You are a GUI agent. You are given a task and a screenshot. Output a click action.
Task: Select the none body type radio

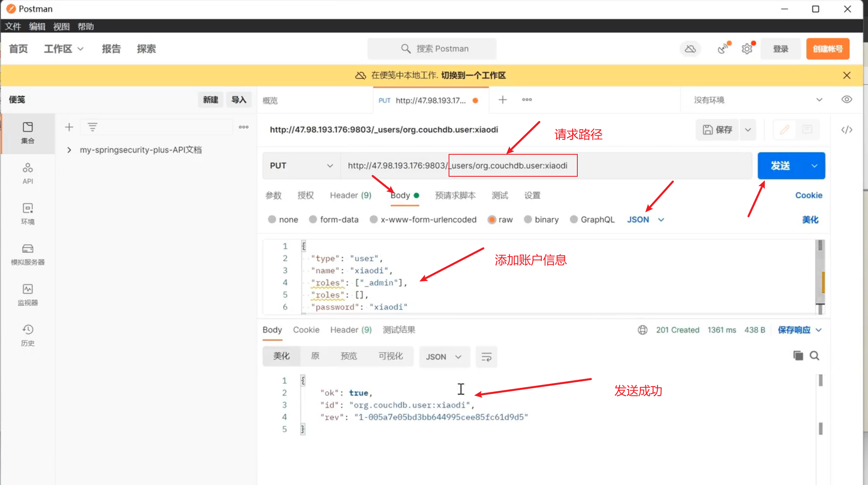pyautogui.click(x=272, y=220)
